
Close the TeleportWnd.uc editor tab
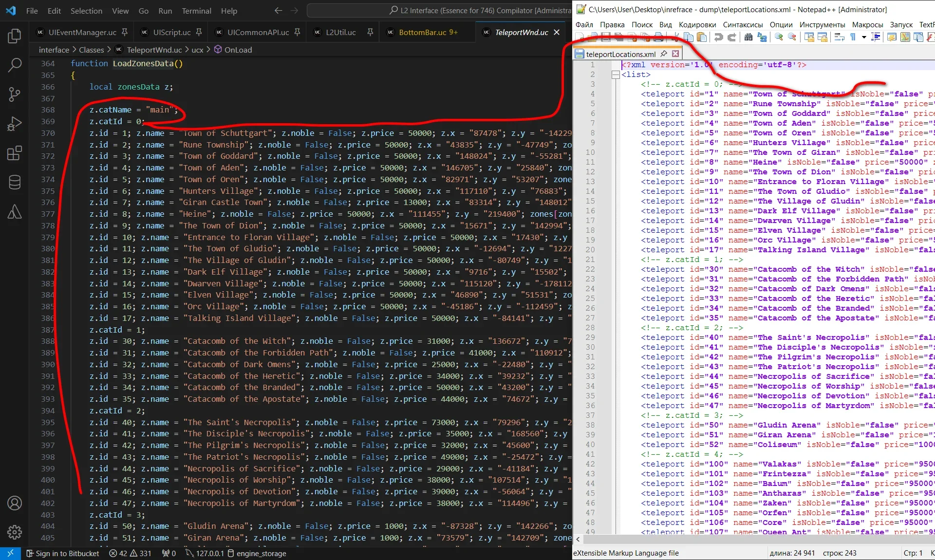557,32
